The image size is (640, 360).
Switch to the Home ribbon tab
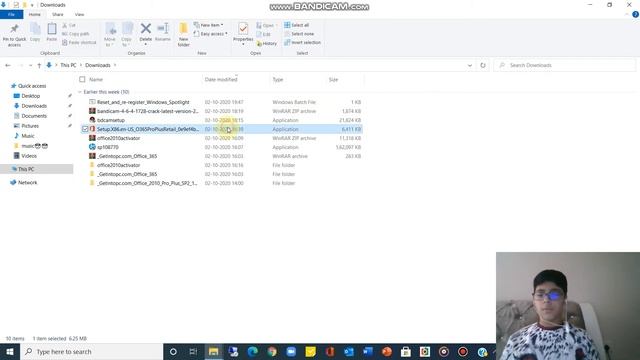[x=35, y=14]
